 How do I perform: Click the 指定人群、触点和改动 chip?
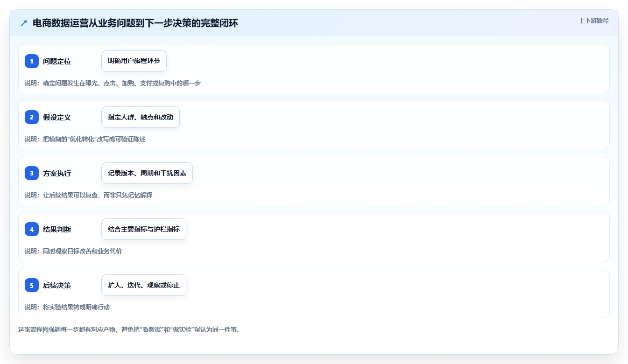(x=141, y=117)
